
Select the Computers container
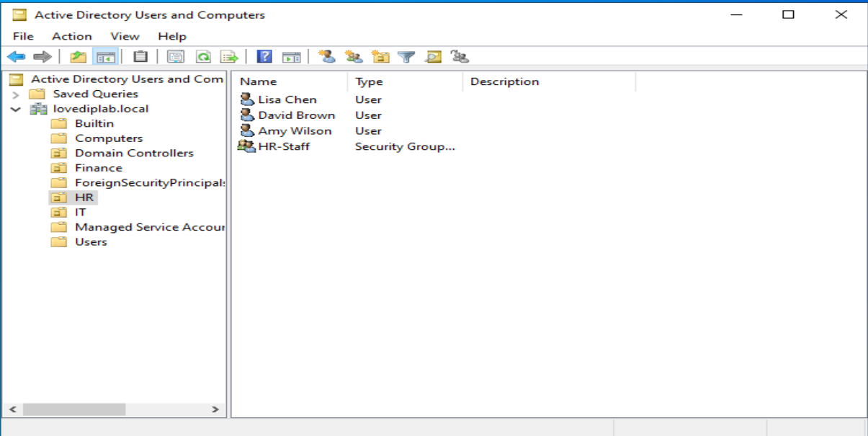(x=109, y=138)
